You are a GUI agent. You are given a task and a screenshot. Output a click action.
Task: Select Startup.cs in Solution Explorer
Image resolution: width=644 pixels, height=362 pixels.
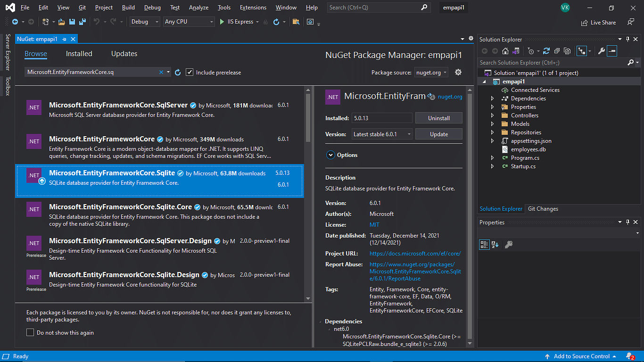pyautogui.click(x=523, y=166)
